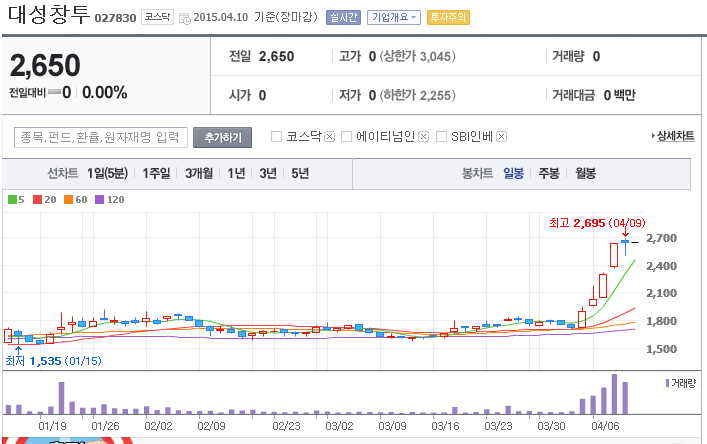Click the 1,500 price axis label
This screenshot has height=444, width=707.
[x=661, y=349]
